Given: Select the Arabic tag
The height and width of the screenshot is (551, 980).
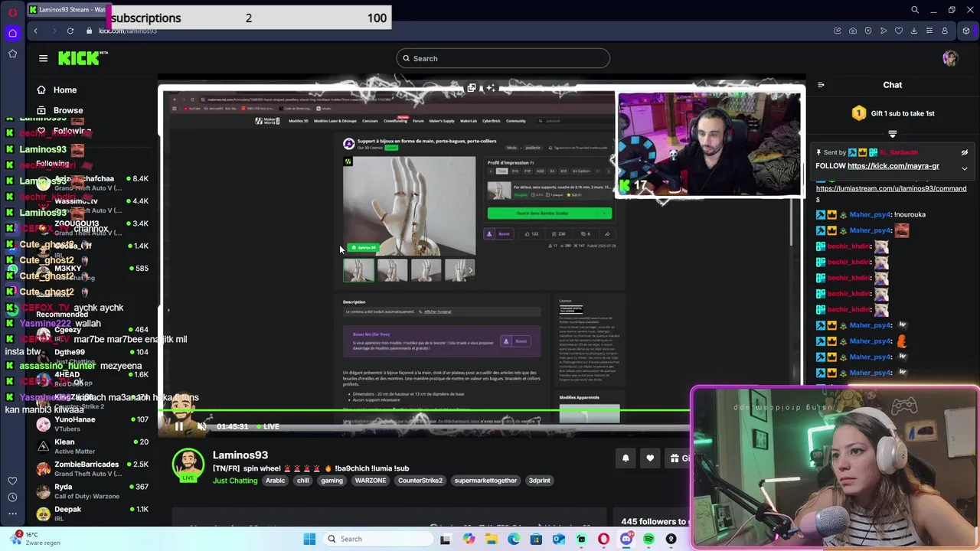Looking at the screenshot, I should click(x=275, y=481).
